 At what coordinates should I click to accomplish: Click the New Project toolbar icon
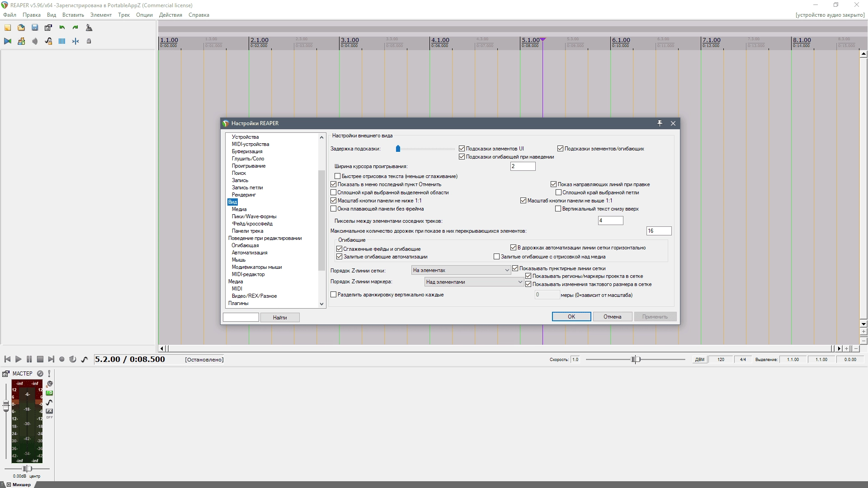[x=8, y=28]
